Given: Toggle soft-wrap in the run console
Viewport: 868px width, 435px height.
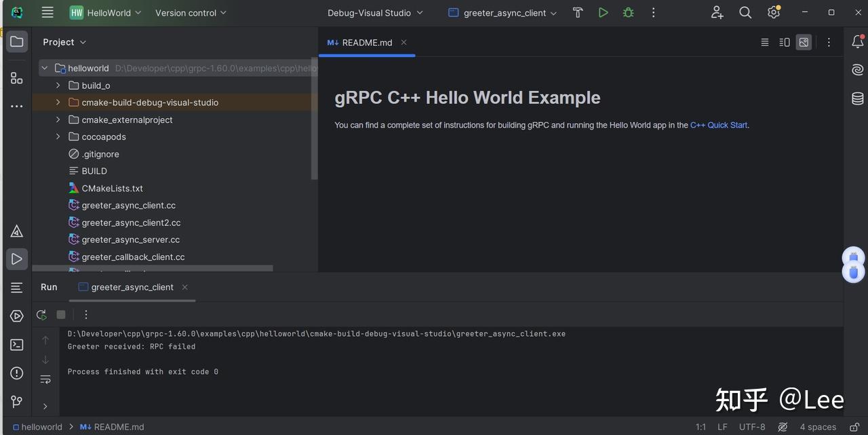Looking at the screenshot, I should point(45,379).
